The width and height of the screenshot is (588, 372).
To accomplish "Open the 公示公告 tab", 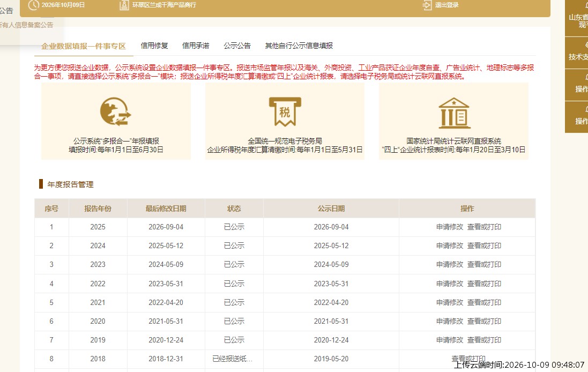I will [x=237, y=46].
